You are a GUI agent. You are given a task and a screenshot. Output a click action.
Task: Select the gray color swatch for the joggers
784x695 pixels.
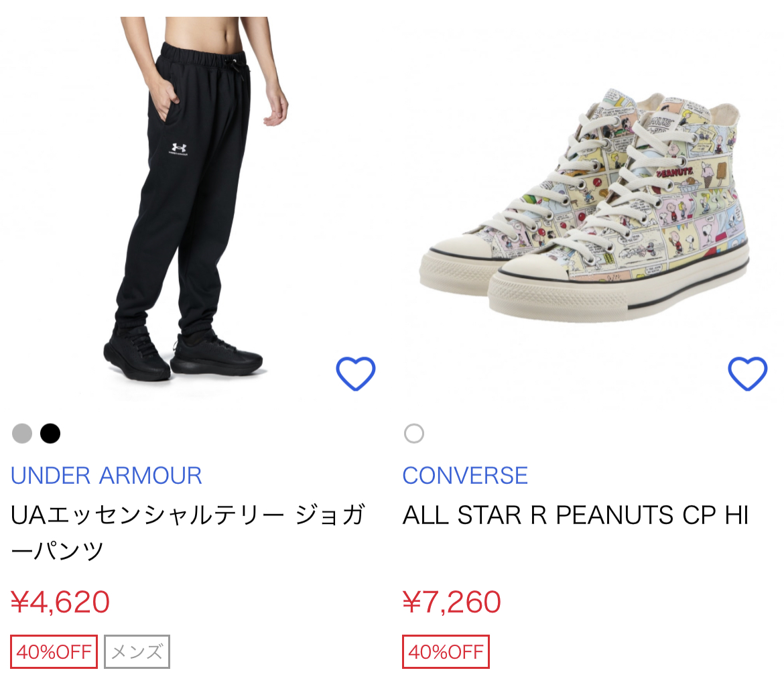point(22,434)
